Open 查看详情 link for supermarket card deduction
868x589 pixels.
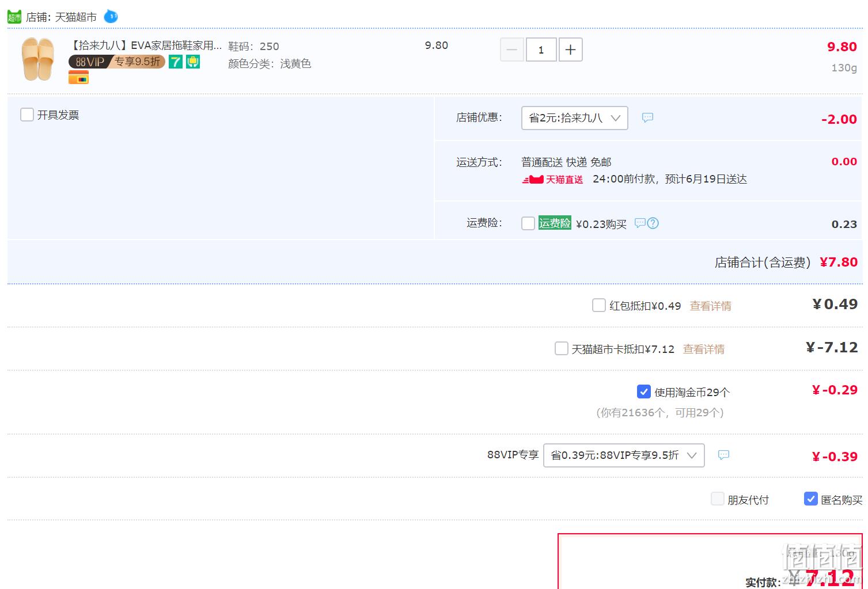pos(704,349)
